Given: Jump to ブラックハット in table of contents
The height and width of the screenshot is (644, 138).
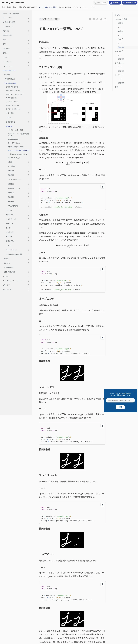Looking at the screenshot, I should [120, 63].
